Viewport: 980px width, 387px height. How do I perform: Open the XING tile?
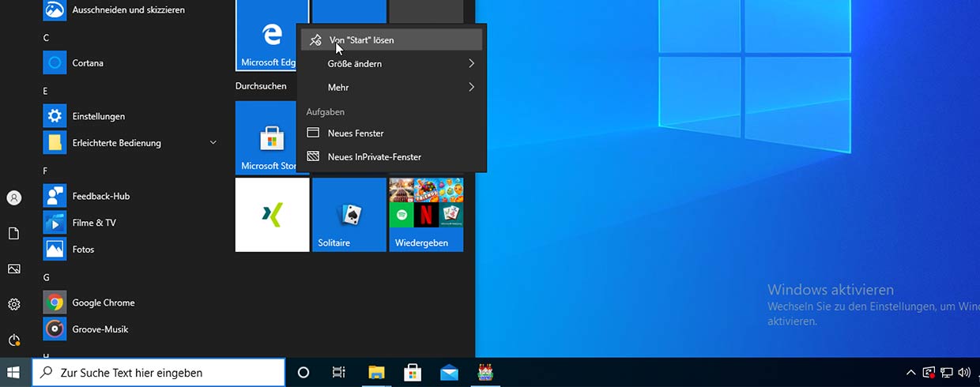(272, 215)
